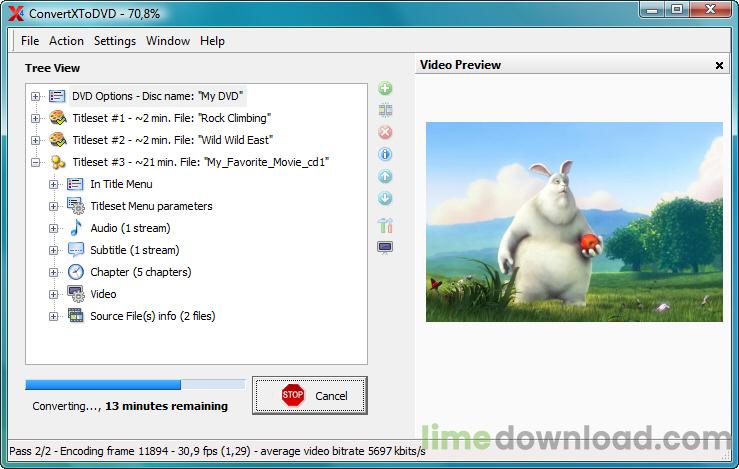Click the Titleset #1 checked icon
The image size is (739, 469).
pos(58,118)
